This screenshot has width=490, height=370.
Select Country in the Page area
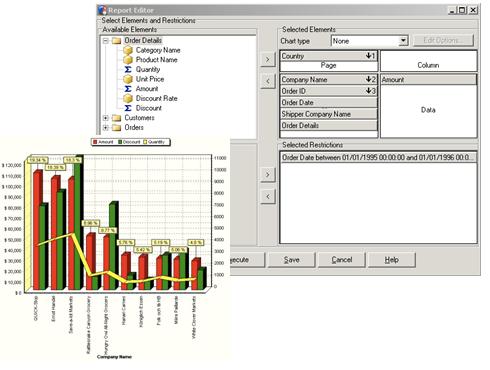pos(329,56)
